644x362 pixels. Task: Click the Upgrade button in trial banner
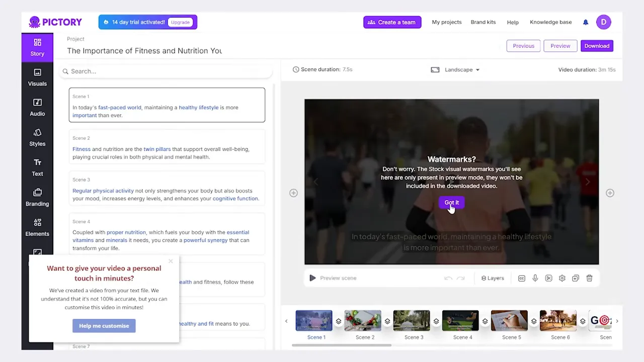coord(180,22)
